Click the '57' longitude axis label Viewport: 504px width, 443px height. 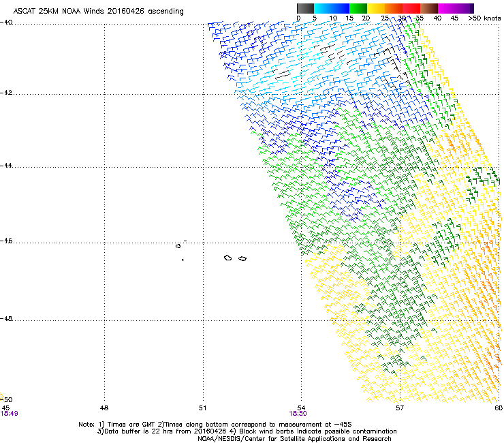coord(400,408)
